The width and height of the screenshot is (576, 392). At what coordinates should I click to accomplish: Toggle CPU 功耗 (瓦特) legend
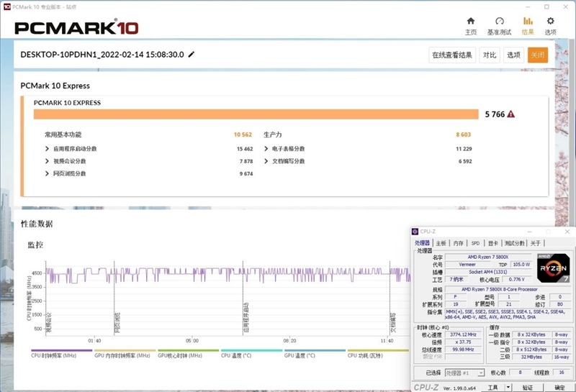(x=378, y=354)
